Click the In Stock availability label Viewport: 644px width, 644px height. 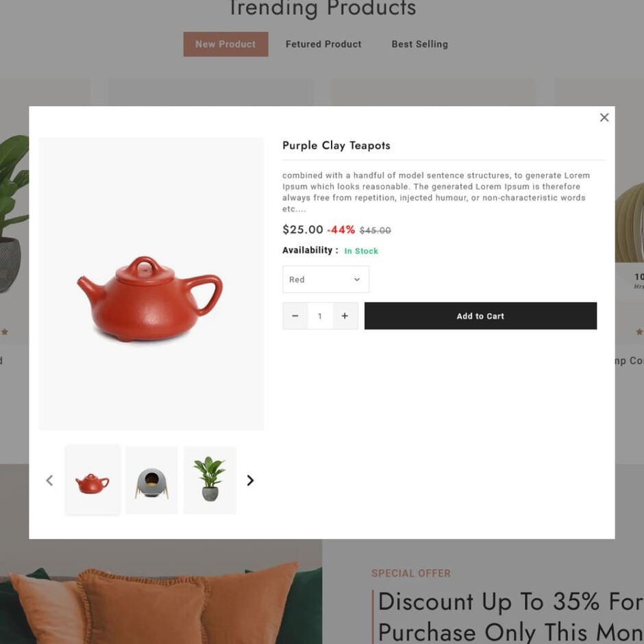tap(361, 251)
